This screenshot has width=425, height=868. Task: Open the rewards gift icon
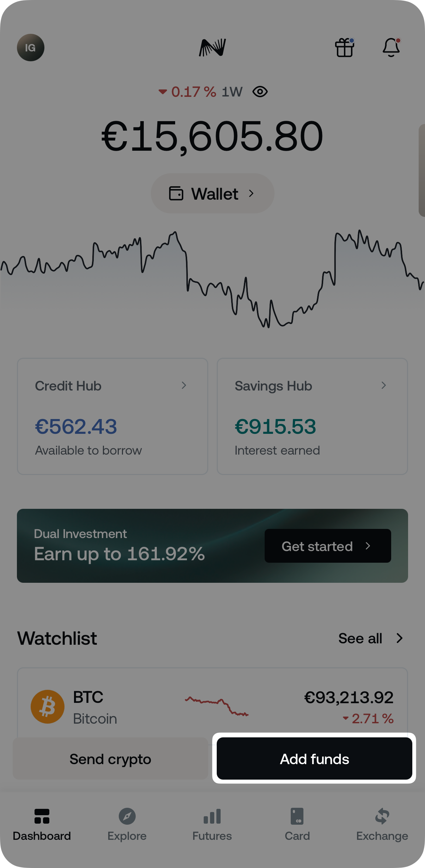click(345, 48)
